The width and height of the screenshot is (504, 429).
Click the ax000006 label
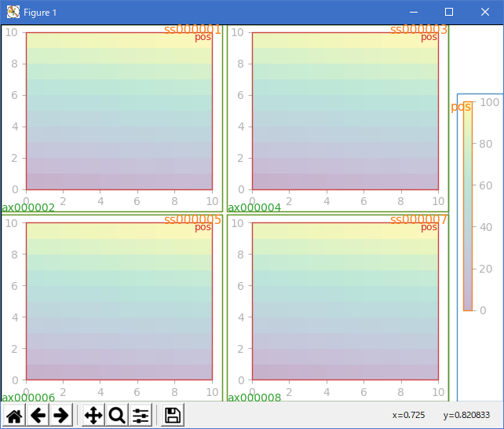(x=28, y=398)
